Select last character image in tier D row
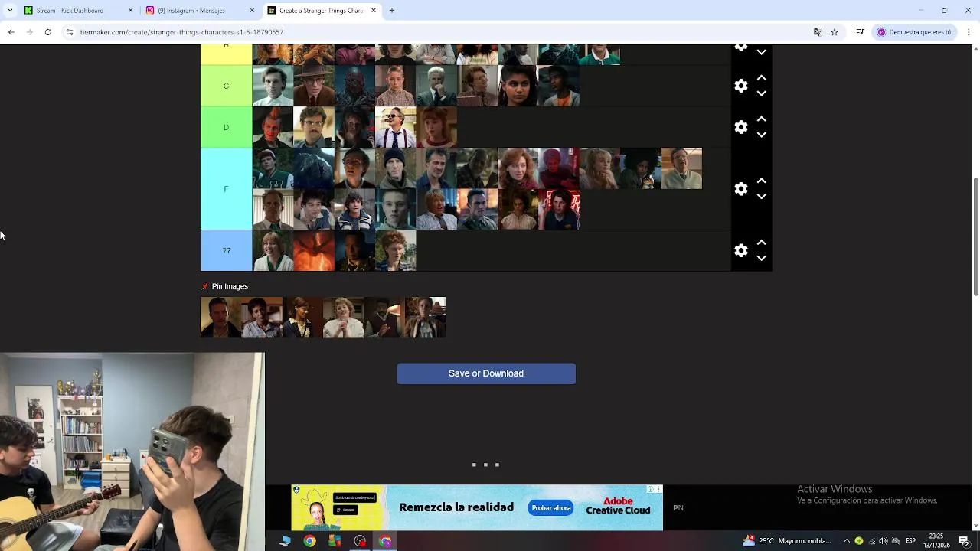This screenshot has height=551, width=980. click(436, 127)
